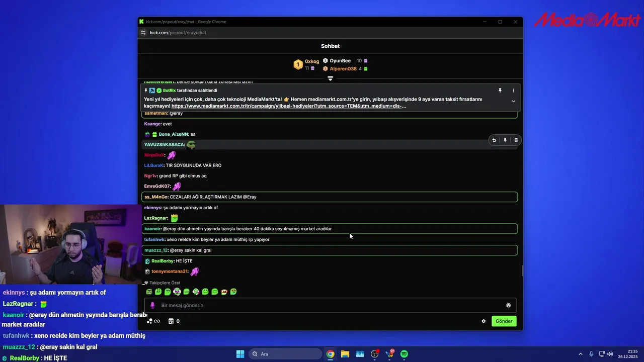Open the Windows Start menu
The height and width of the screenshot is (362, 644).
240,354
